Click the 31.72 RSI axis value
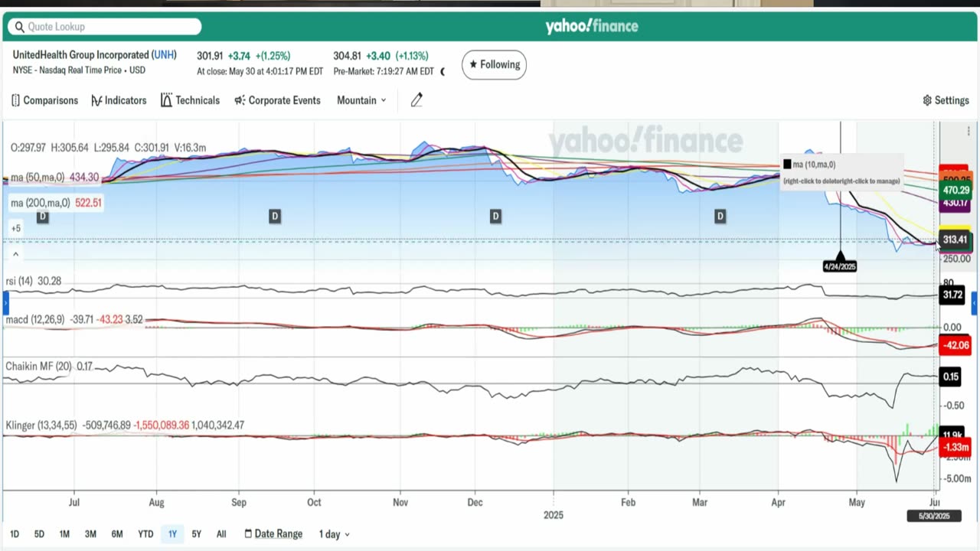This screenshot has width=980, height=551. click(952, 295)
